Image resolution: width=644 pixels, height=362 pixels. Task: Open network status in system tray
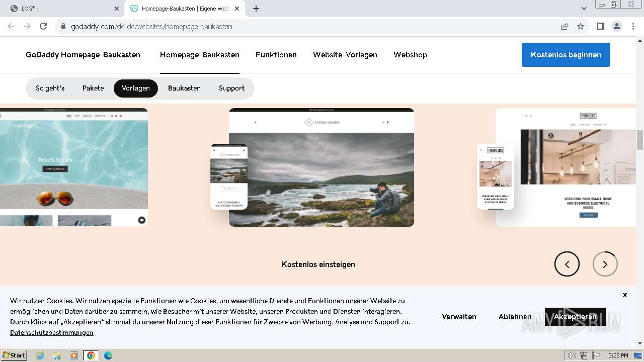pos(584,355)
